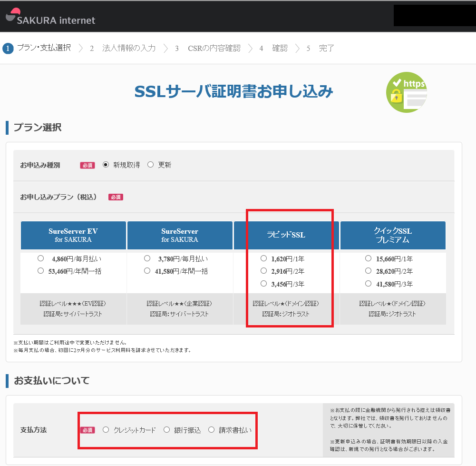The image size is (476, 466).
Task: Click the 支払方法 label
Action: (33, 430)
